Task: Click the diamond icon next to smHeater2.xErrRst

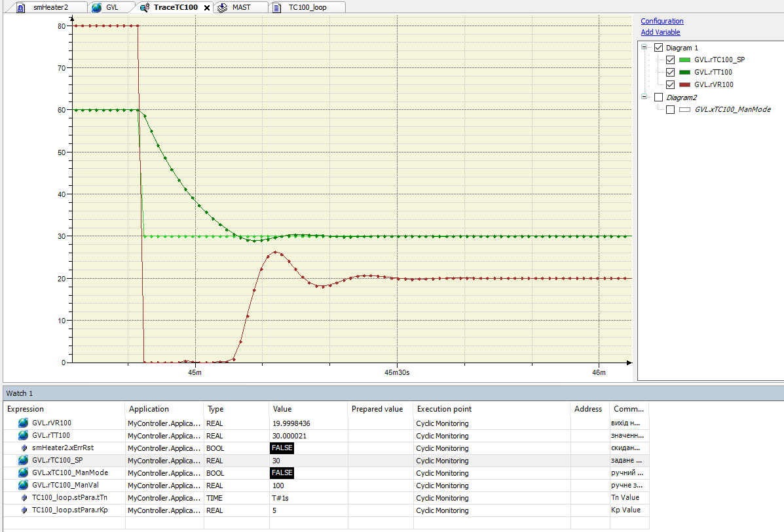Action: coord(24,448)
